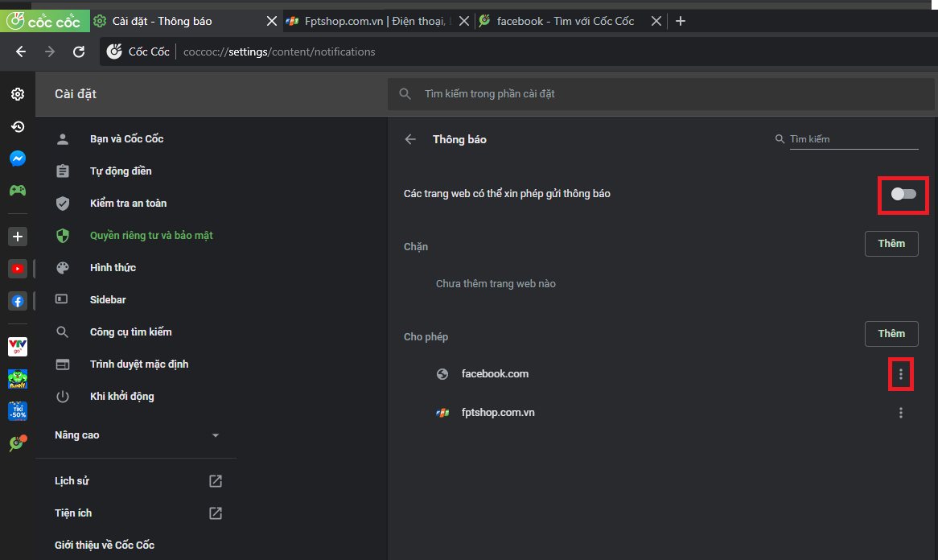This screenshot has width=938, height=560.
Task: Add a new sidebar shortcut with plus
Action: click(x=18, y=237)
